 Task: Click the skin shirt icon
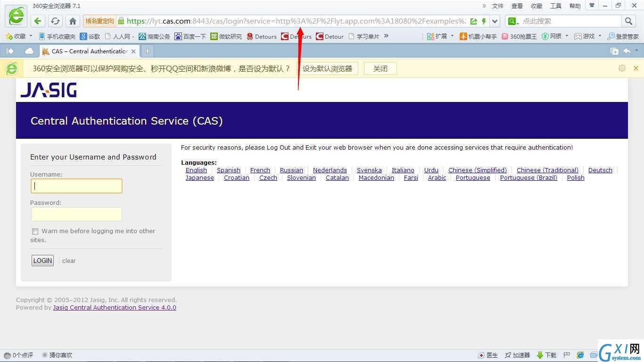[x=592, y=5]
